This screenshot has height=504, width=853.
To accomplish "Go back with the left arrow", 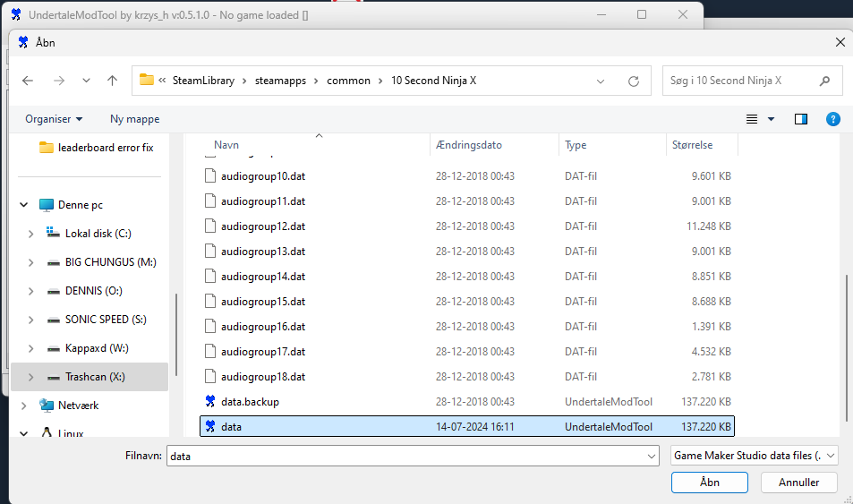I will pyautogui.click(x=28, y=81).
